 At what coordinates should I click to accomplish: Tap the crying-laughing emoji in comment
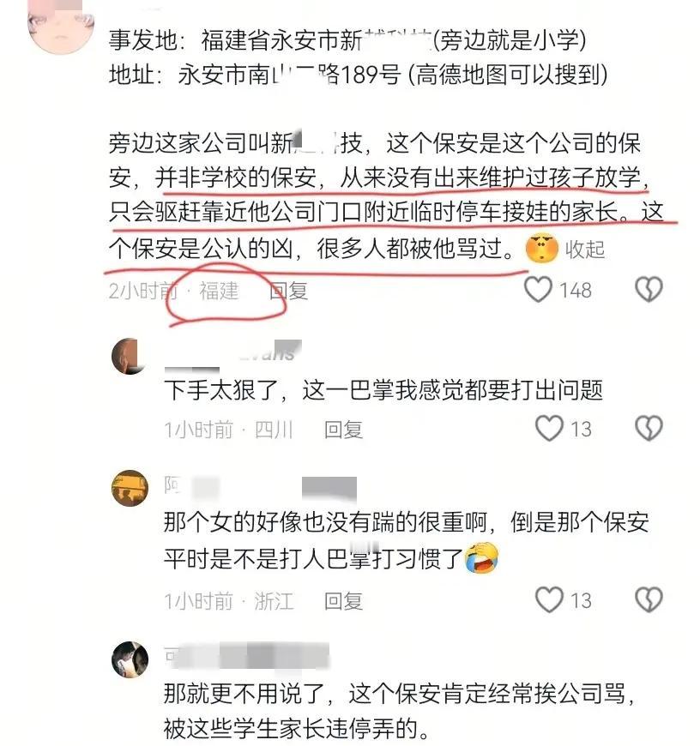tap(481, 557)
